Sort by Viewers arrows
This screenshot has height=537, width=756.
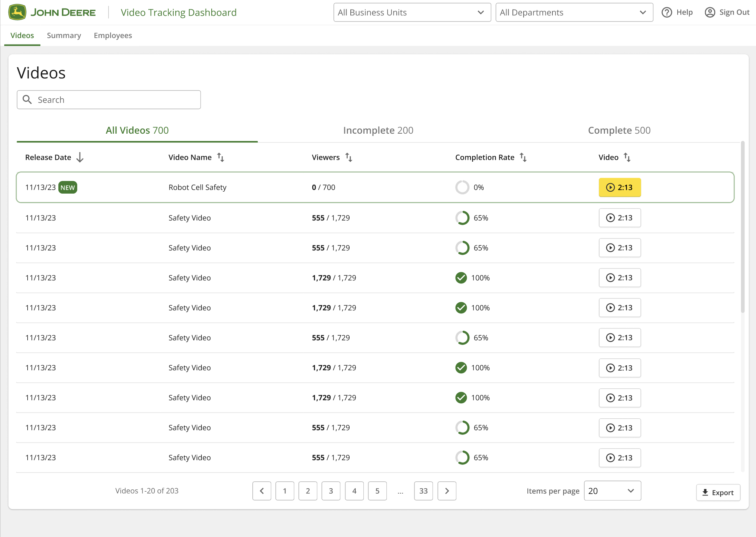(349, 157)
